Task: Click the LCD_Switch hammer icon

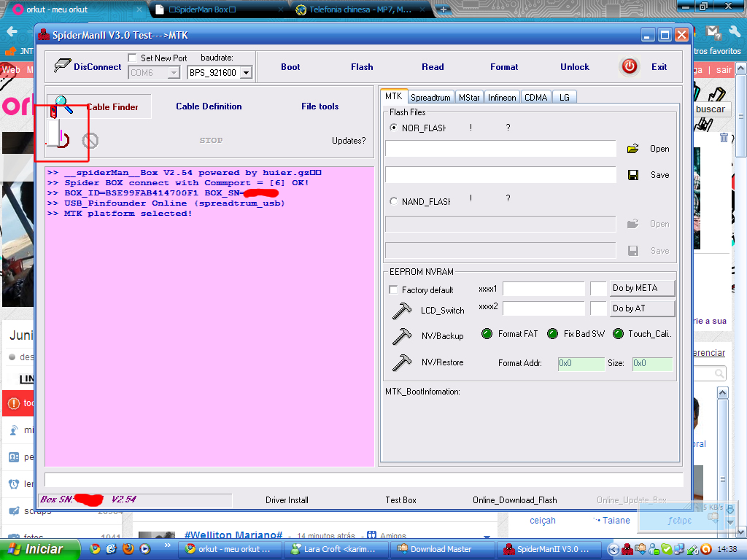Action: pyautogui.click(x=402, y=311)
